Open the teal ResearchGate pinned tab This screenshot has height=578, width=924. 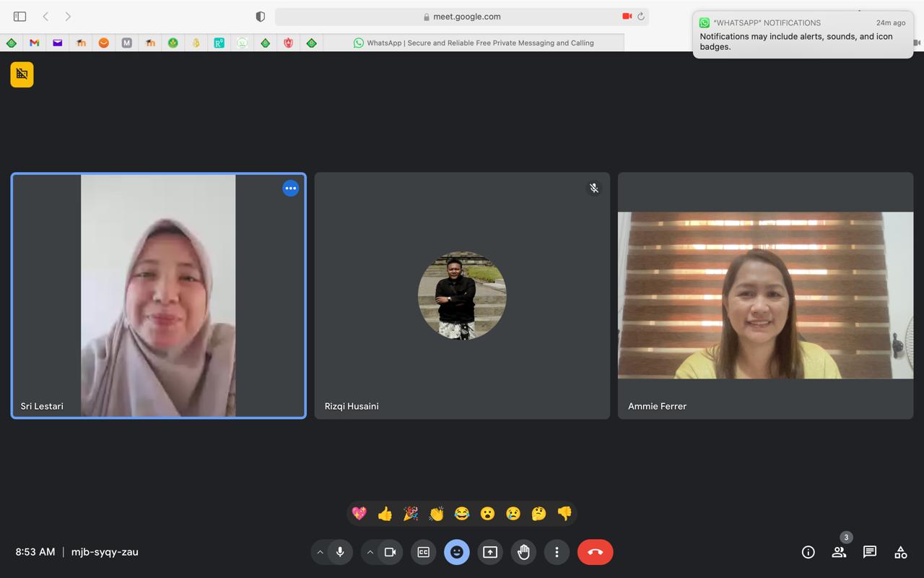[x=219, y=43]
